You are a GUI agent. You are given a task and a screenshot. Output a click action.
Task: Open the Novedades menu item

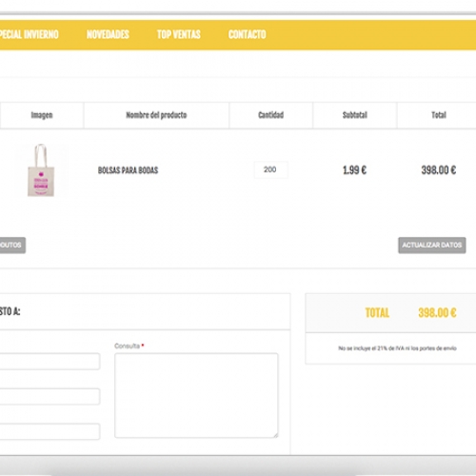coord(108,34)
